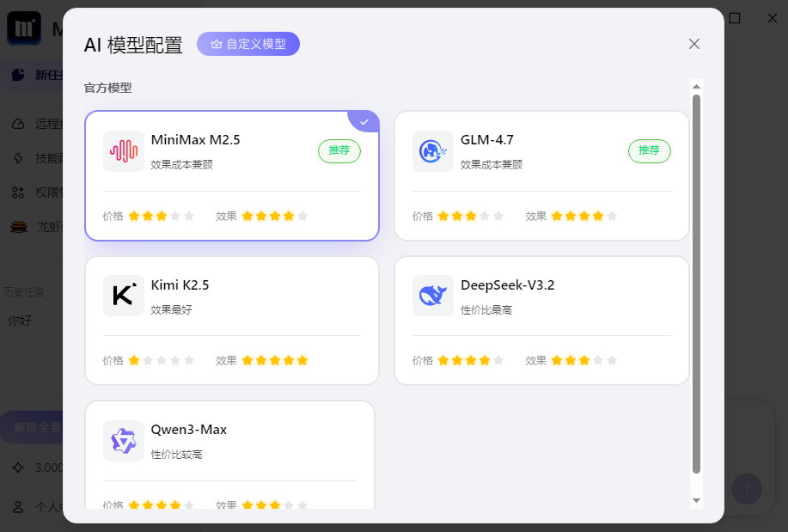Click 效果成本兼顾 under GLM-4.7

point(492,164)
